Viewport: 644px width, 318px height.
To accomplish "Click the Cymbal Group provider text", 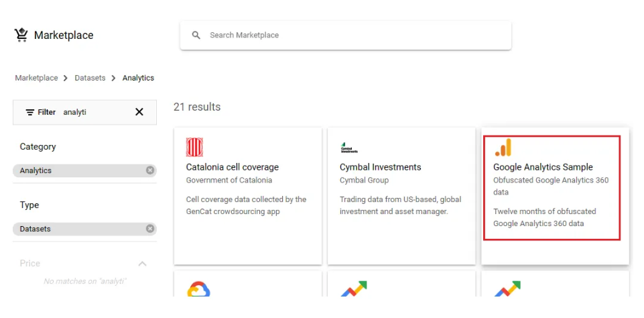I will pyautogui.click(x=364, y=180).
